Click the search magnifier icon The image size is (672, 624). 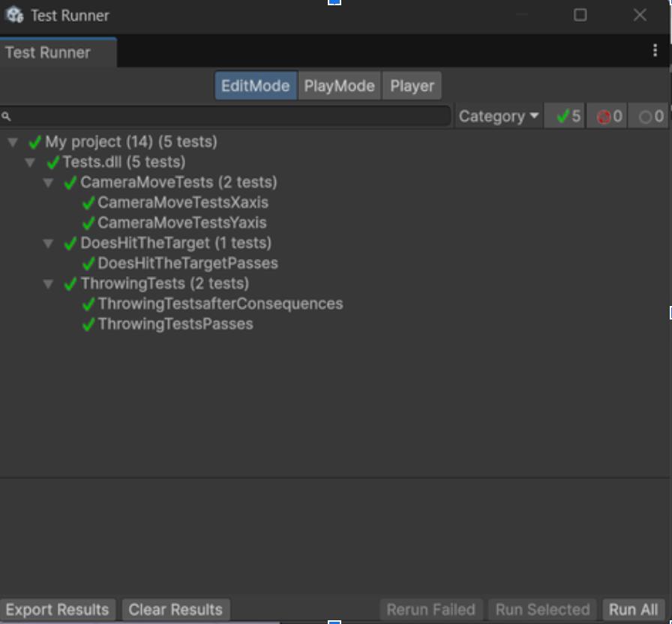click(7, 116)
